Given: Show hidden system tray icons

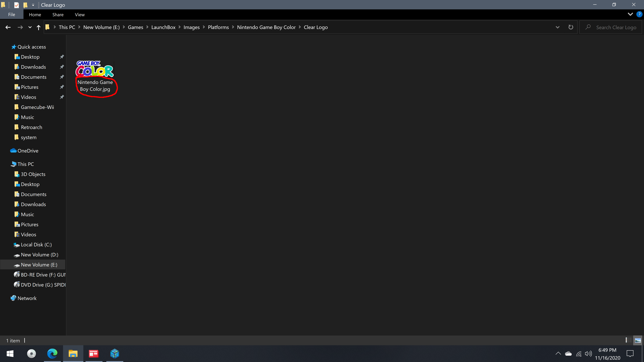Looking at the screenshot, I should [558, 353].
